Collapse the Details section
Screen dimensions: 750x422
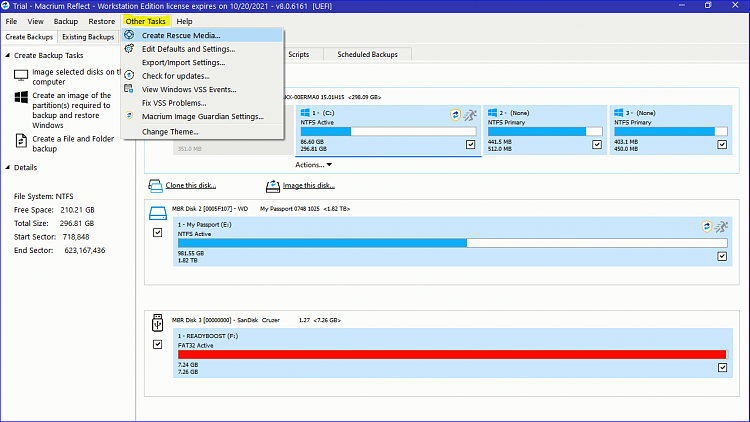pyautogui.click(x=8, y=167)
